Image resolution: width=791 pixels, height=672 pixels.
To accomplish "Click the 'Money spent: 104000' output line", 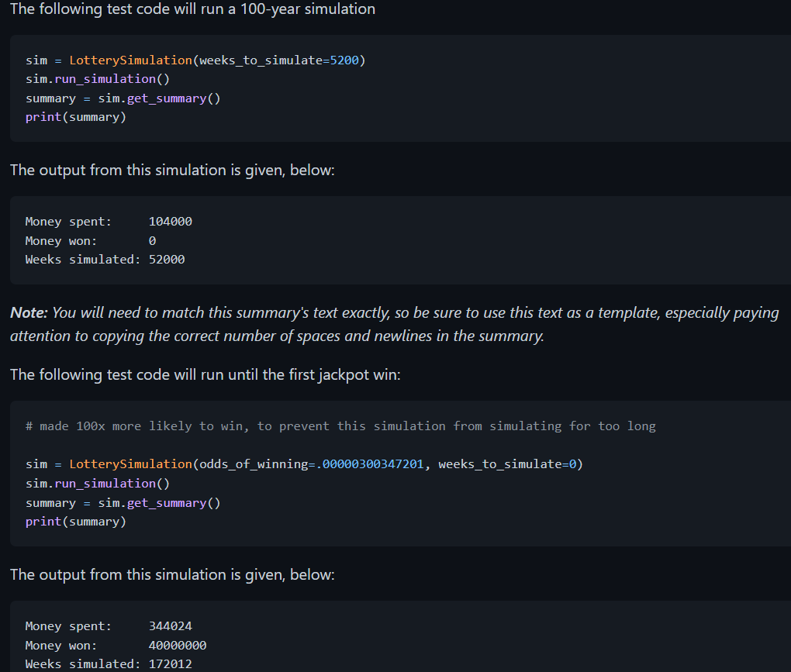I will point(109,222).
